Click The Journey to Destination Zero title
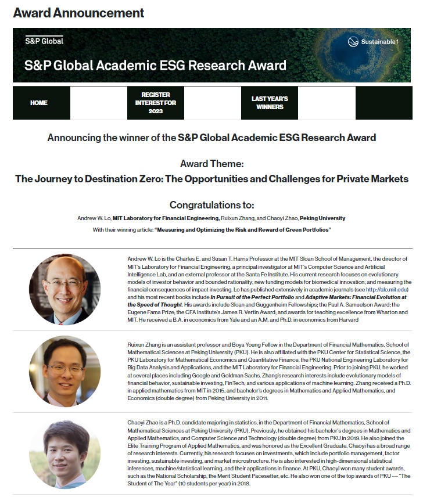This screenshot has height=504, width=423. 212,179
